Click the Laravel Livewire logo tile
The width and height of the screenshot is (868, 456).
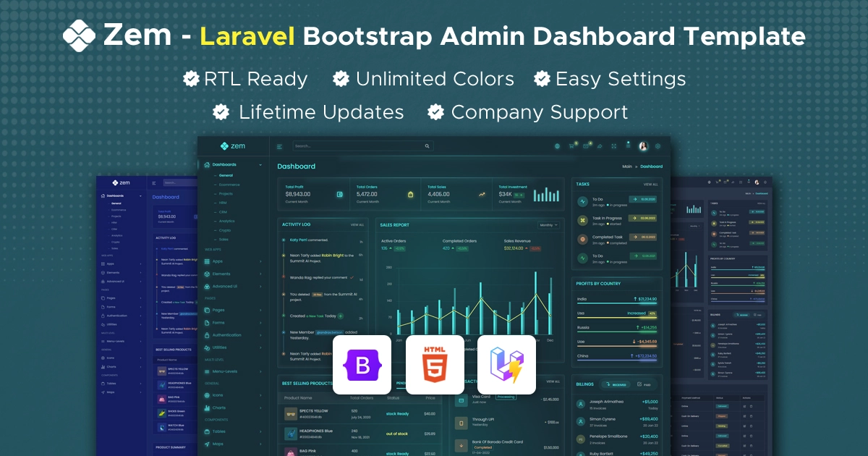point(506,364)
